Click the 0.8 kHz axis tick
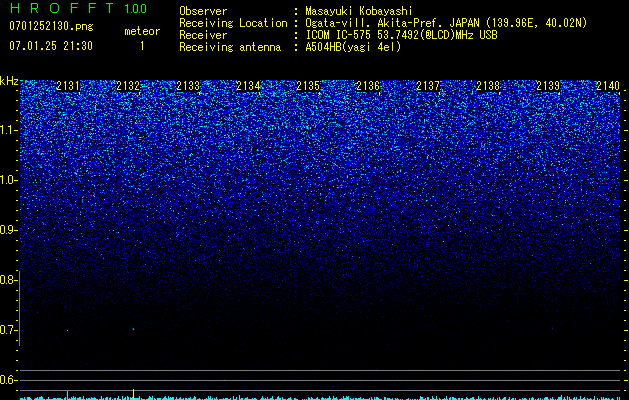This screenshot has height=400, width=629. (9, 280)
